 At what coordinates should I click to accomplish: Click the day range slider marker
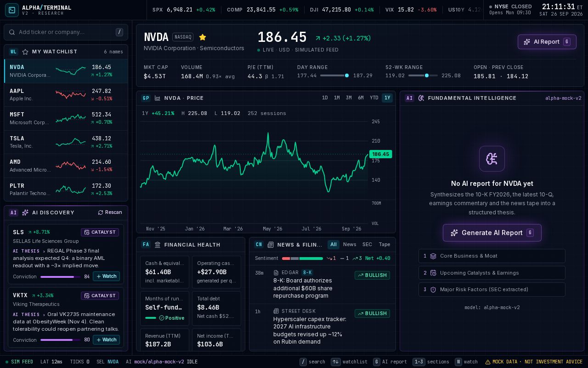click(x=347, y=75)
